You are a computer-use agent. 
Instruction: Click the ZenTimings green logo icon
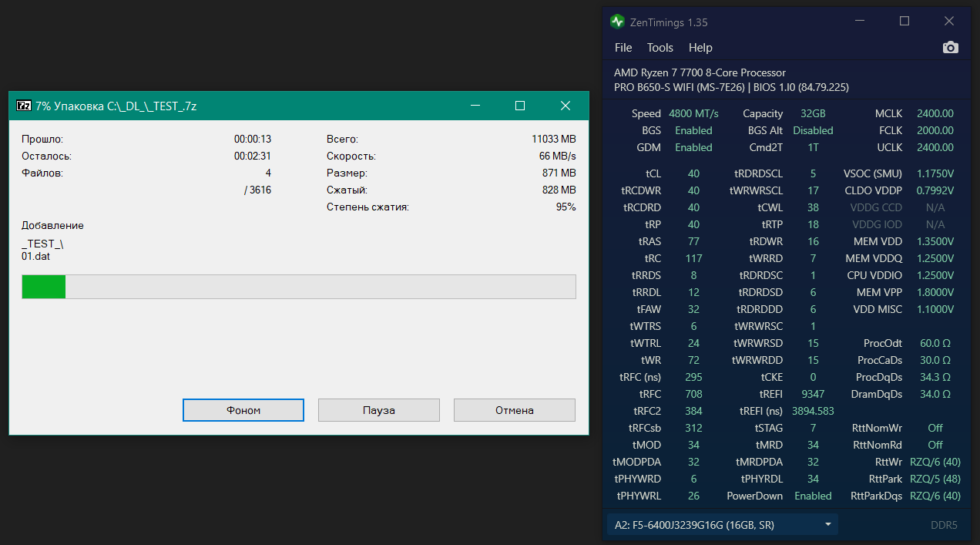(x=616, y=21)
